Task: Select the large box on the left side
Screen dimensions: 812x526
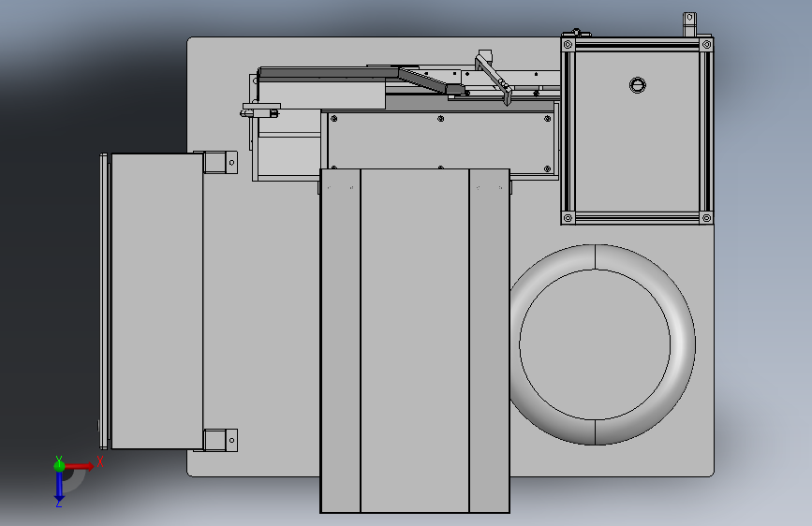Action: tap(157, 300)
